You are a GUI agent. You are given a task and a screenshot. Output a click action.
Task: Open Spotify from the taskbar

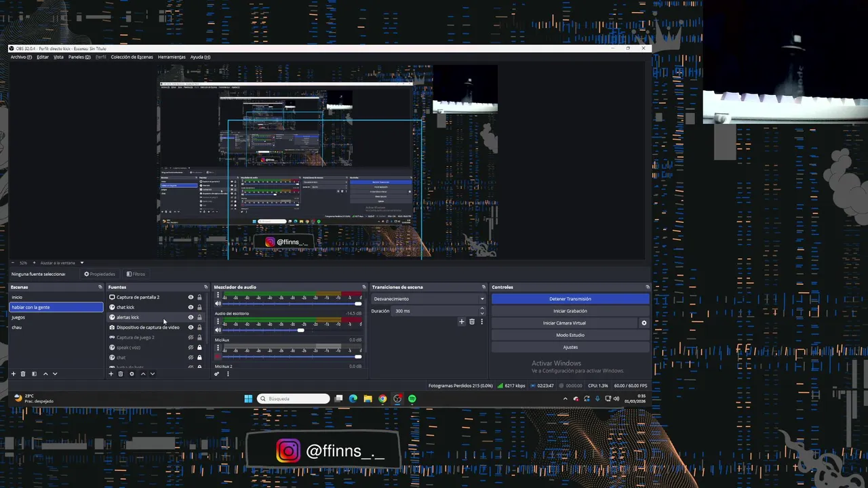[x=412, y=399]
